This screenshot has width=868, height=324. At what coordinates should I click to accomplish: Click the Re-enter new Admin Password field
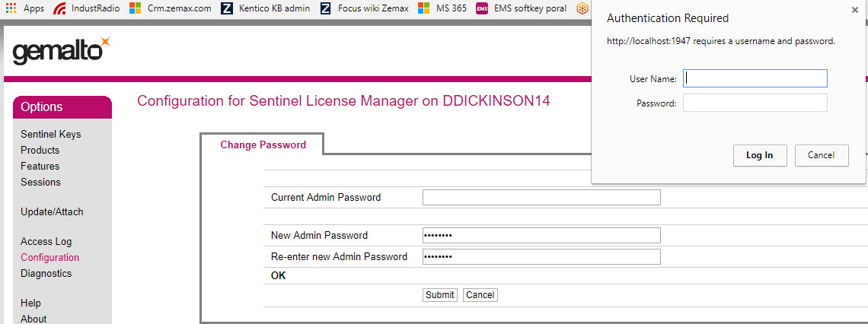point(541,257)
